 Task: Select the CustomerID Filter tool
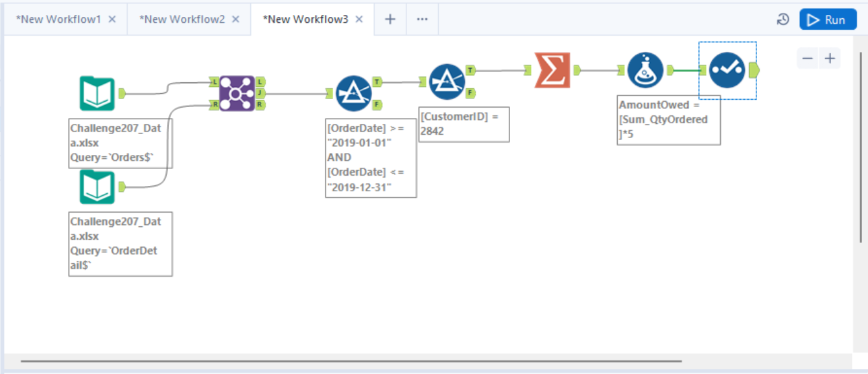(x=447, y=82)
